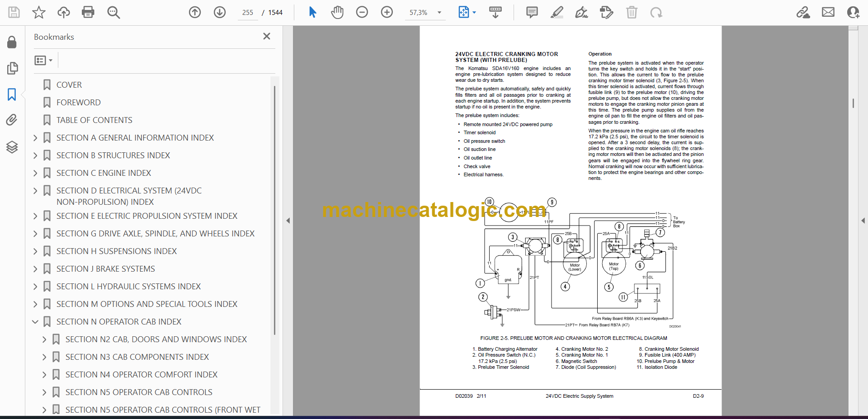Screen dimensions: 868x419
Task: Expand SECTION G DRIVE AXLE bookmark
Action: click(x=35, y=234)
